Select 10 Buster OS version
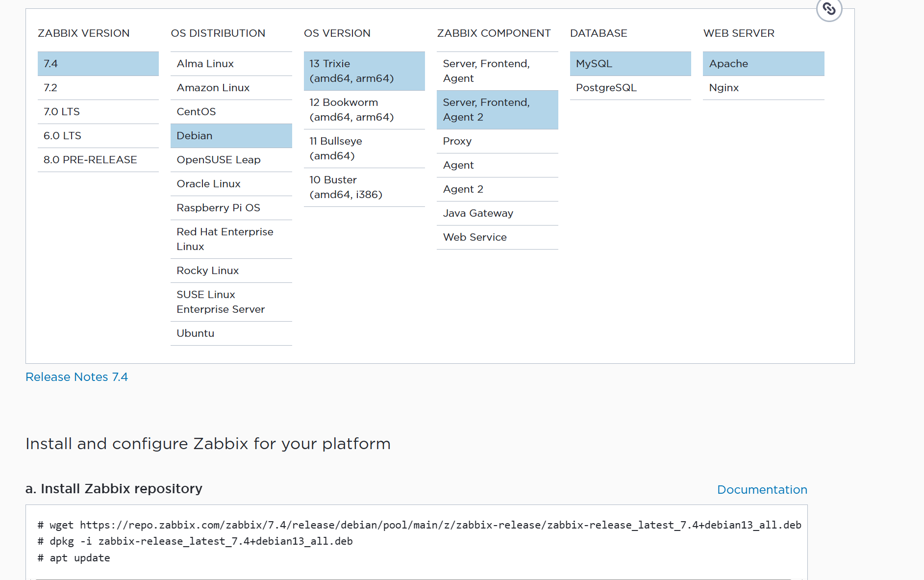The image size is (924, 580). coord(364,187)
